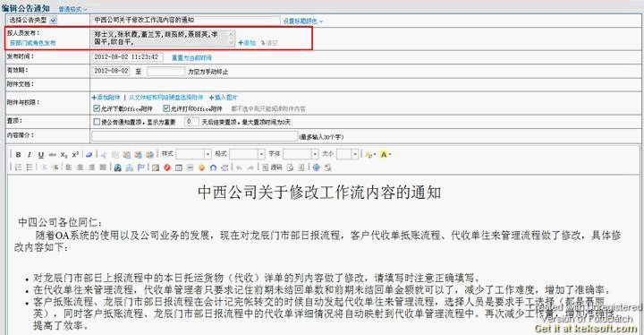Image resolution: width=644 pixels, height=335 pixels.
Task: Open the 普通格式 format menu
Action: [72, 9]
